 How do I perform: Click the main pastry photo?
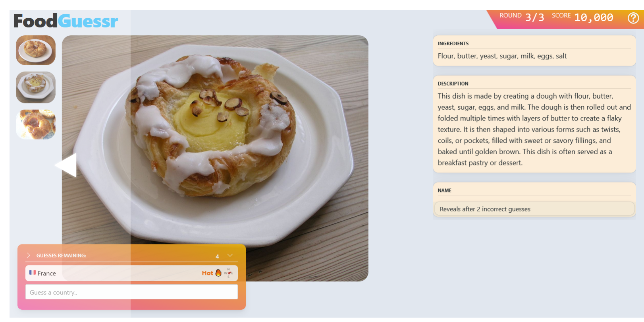[215, 158]
